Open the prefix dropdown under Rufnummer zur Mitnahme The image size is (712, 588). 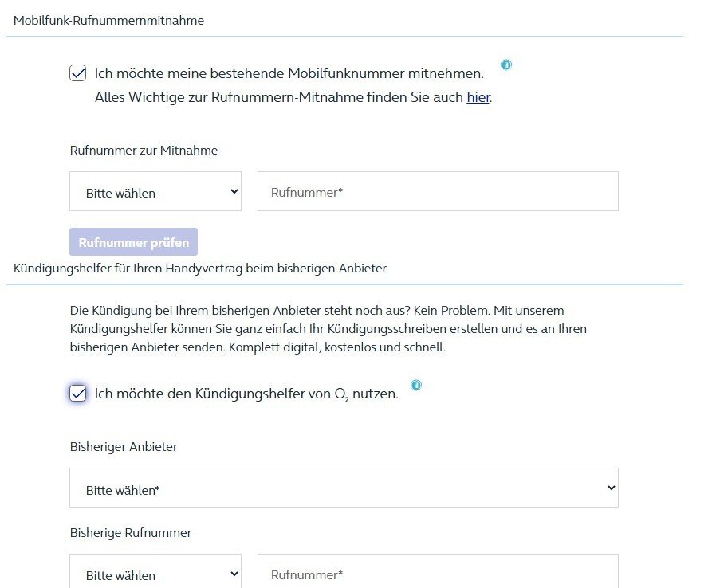point(155,192)
